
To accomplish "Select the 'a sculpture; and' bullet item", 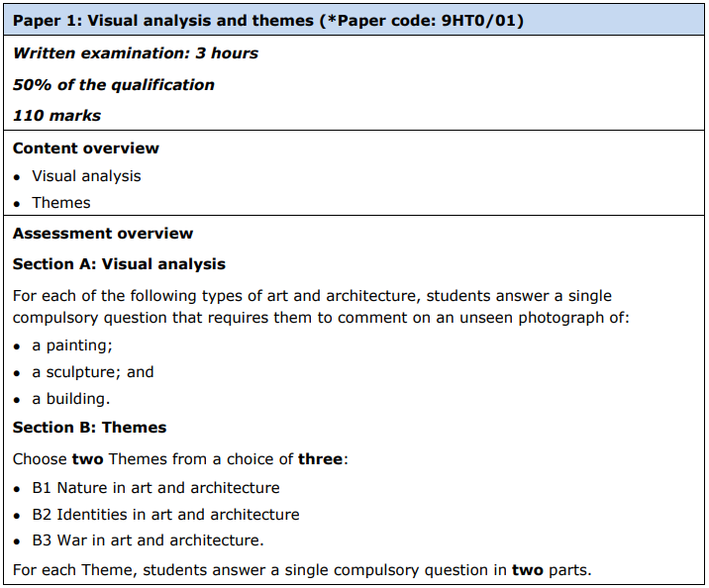I will click(93, 372).
